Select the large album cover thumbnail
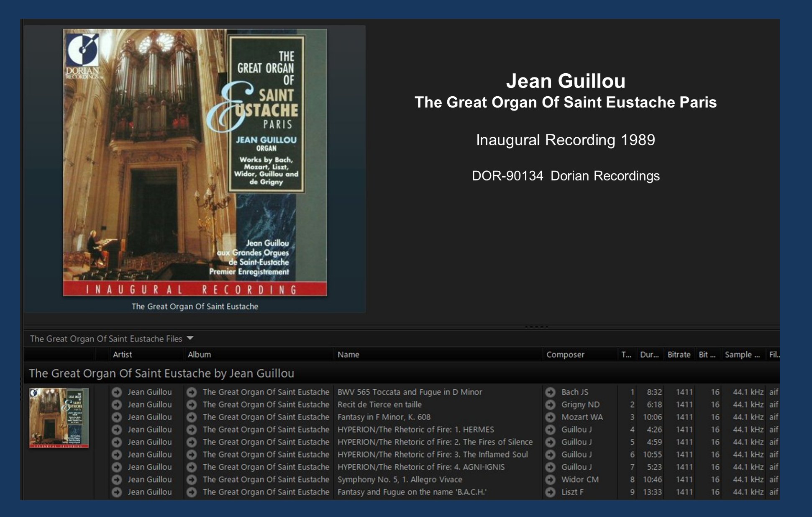812x517 pixels. point(195,162)
